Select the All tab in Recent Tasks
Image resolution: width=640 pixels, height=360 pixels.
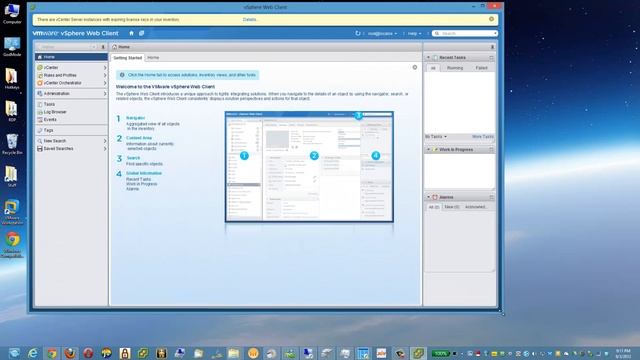click(433, 68)
